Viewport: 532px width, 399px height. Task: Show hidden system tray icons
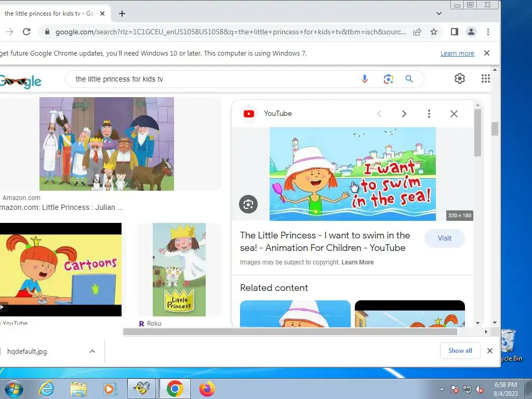(x=442, y=389)
